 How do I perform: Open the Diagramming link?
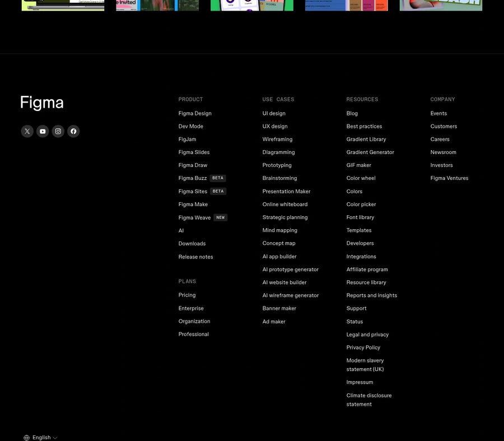(278, 152)
